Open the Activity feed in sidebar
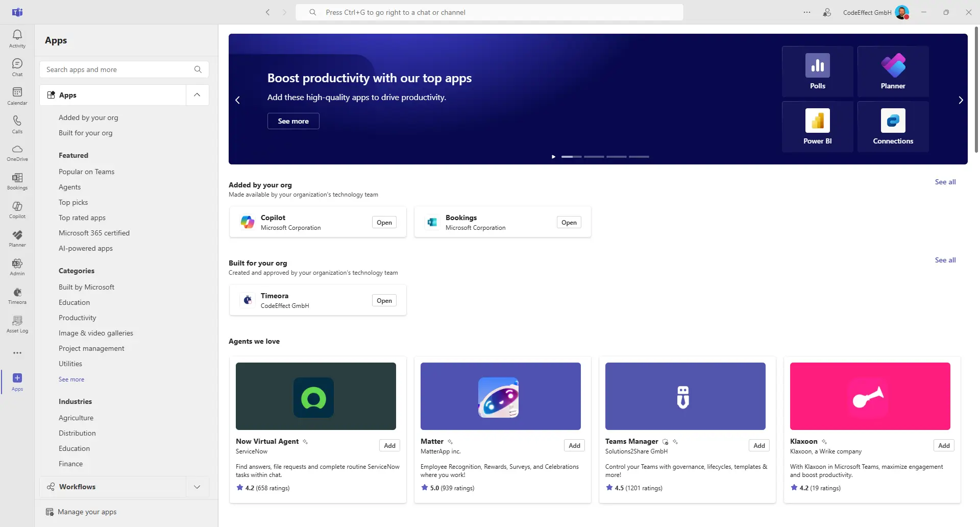The image size is (980, 527). pos(17,39)
